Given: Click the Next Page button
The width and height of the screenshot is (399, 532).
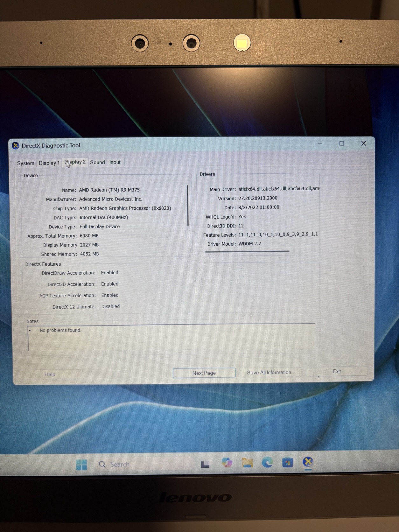Looking at the screenshot, I should click(204, 373).
